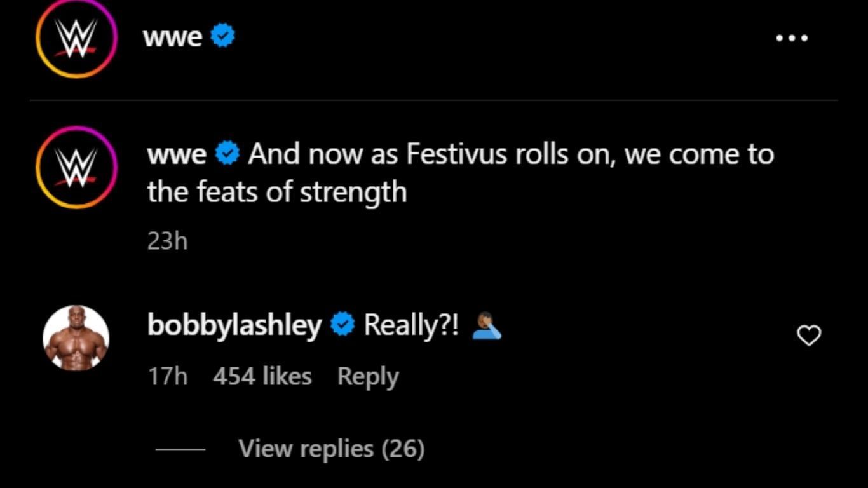
Task: Open the three-dot more options menu
Action: pos(792,38)
